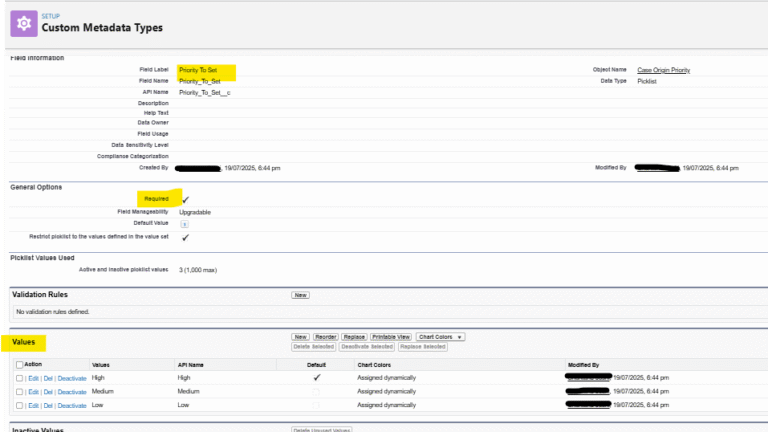Click the Setup gear icon
This screenshot has width=768, height=432.
[x=24, y=24]
